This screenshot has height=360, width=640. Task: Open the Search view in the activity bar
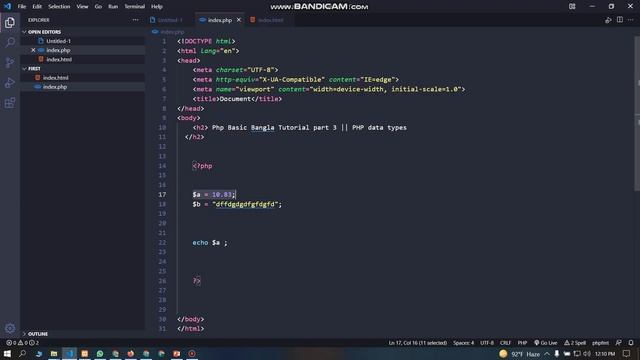[x=10, y=42]
